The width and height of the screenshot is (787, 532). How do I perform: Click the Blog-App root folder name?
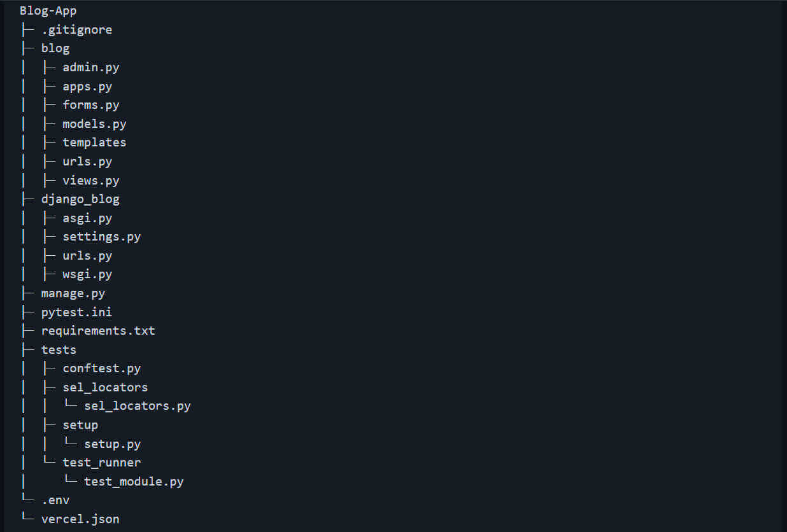48,11
